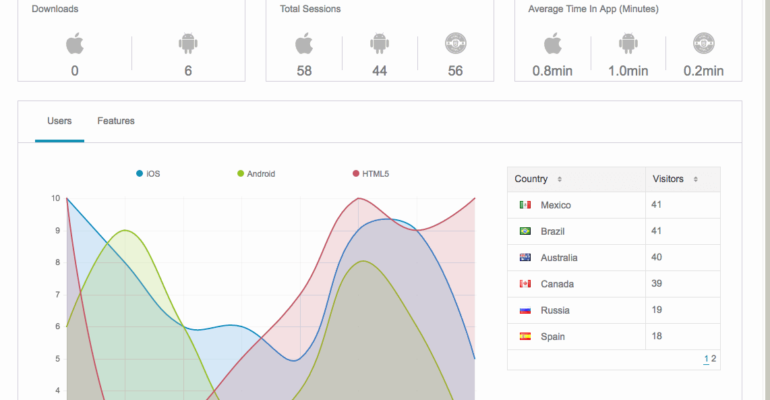Click the Spain country name
Image resolution: width=770 pixels, height=400 pixels.
click(552, 337)
